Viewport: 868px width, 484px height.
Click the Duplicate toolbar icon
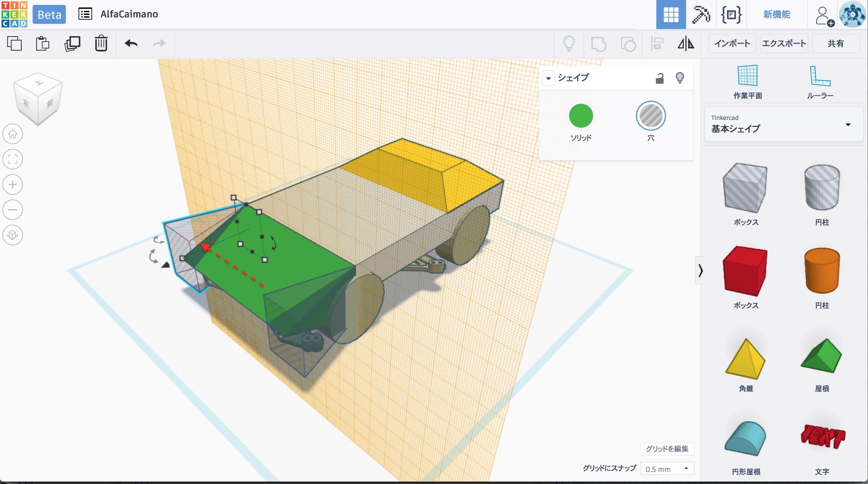click(x=72, y=43)
